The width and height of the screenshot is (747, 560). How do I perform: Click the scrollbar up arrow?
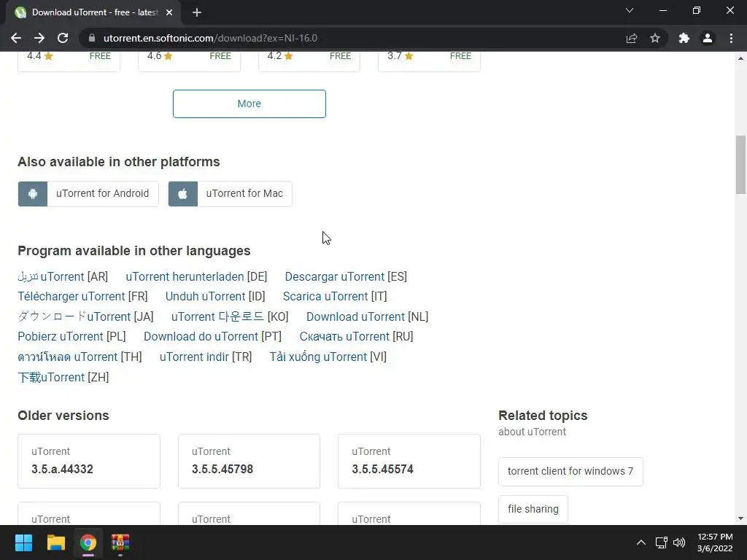pyautogui.click(x=740, y=58)
